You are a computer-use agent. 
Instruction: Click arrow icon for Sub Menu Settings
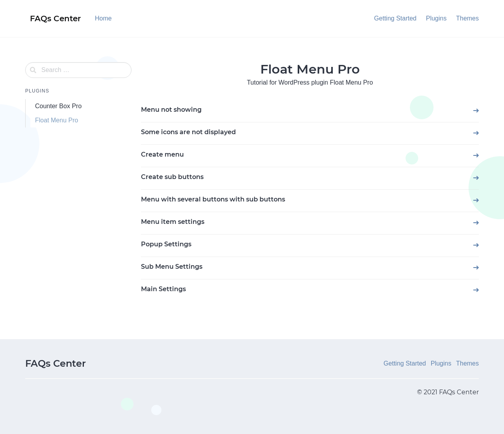click(x=476, y=268)
